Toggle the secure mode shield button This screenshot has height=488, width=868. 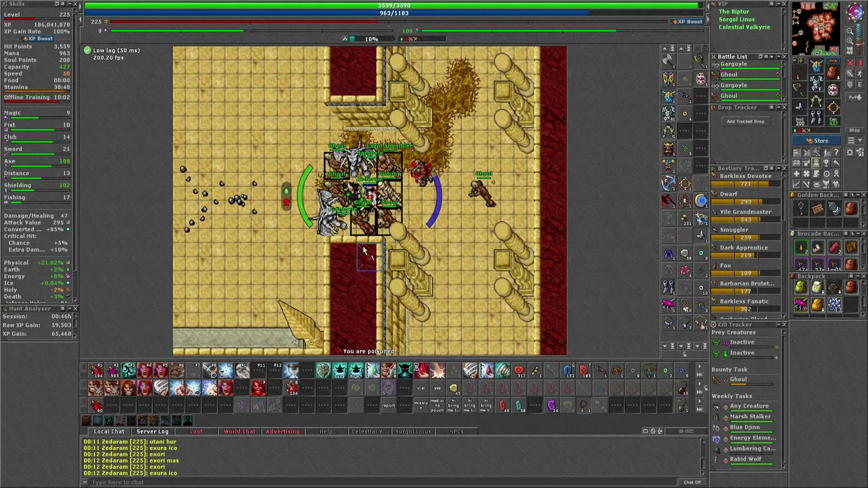[x=850, y=84]
